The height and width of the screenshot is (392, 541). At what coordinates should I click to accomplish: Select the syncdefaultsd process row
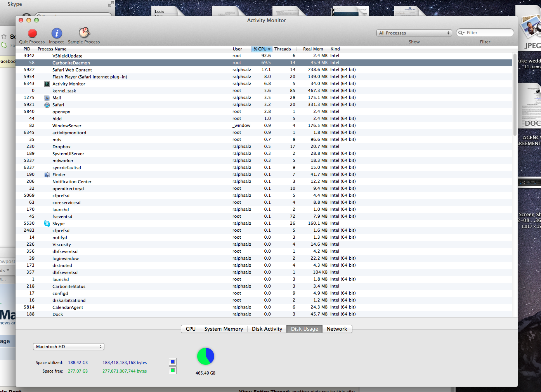click(264, 168)
